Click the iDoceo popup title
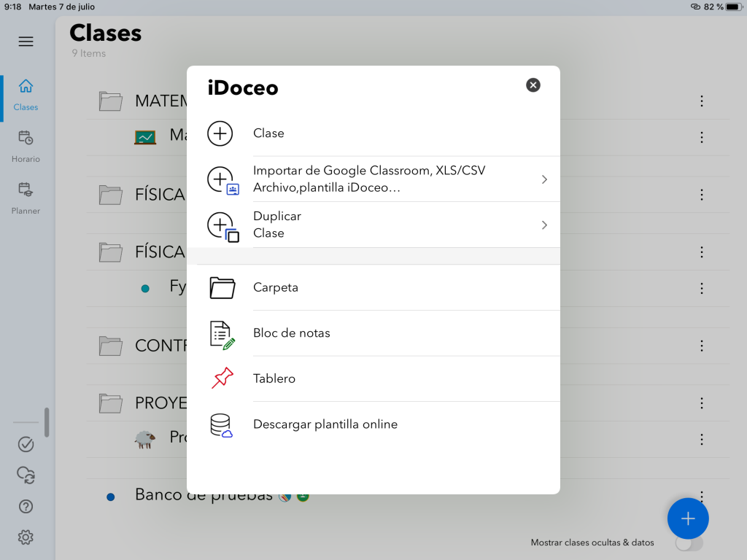 (243, 88)
